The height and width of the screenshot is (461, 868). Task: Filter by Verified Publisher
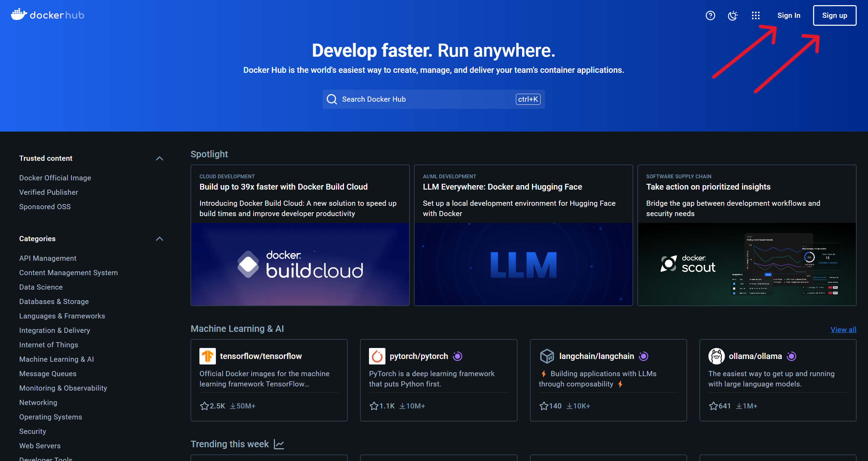tap(49, 192)
